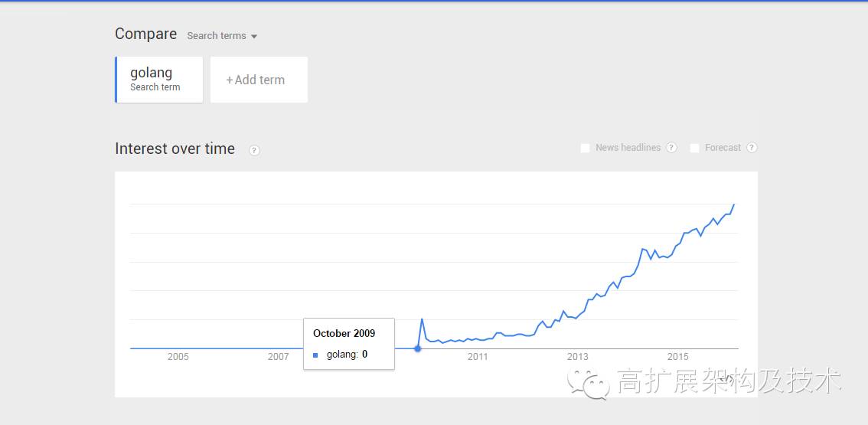
Task: Click the 2007 label on time axis
Action: click(279, 357)
